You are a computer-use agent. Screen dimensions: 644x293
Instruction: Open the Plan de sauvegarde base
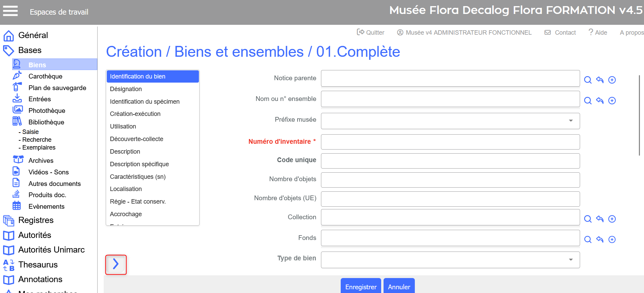click(x=57, y=88)
